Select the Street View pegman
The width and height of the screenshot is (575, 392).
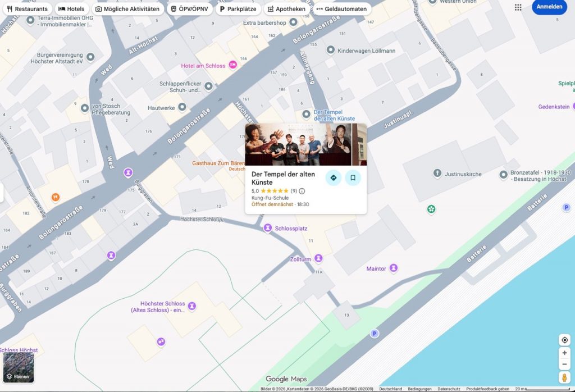[x=564, y=377]
